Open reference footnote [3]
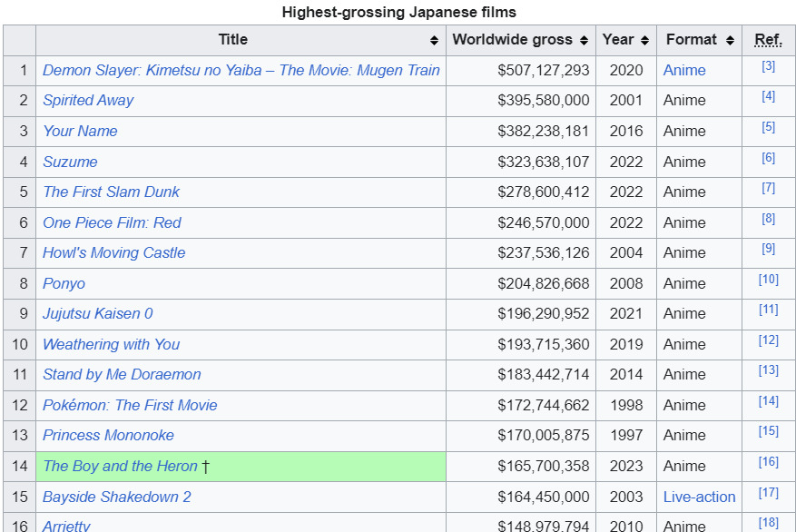Image resolution: width=796 pixels, height=532 pixels. (768, 66)
